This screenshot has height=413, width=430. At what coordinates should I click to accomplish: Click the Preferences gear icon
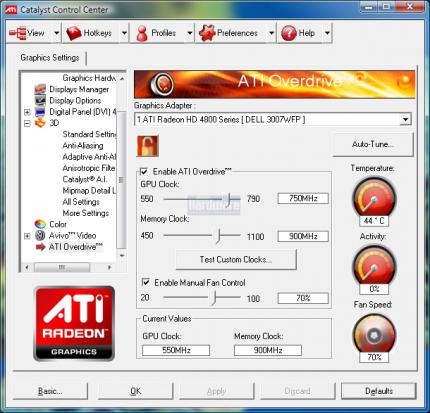coord(207,33)
